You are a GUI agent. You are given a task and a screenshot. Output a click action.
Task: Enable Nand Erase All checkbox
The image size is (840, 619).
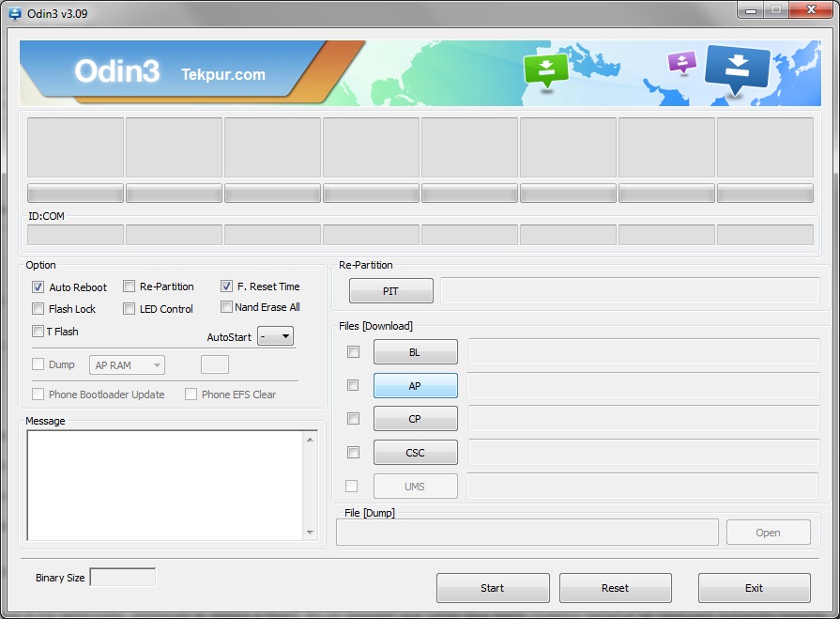(x=226, y=307)
